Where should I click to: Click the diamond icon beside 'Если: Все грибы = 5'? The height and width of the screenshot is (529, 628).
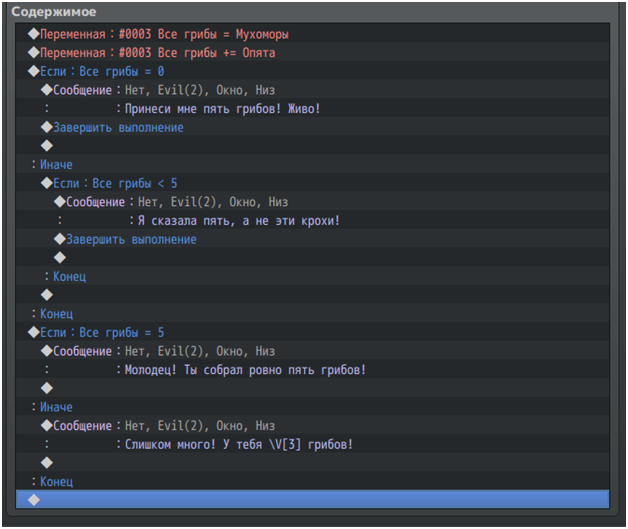point(33,333)
